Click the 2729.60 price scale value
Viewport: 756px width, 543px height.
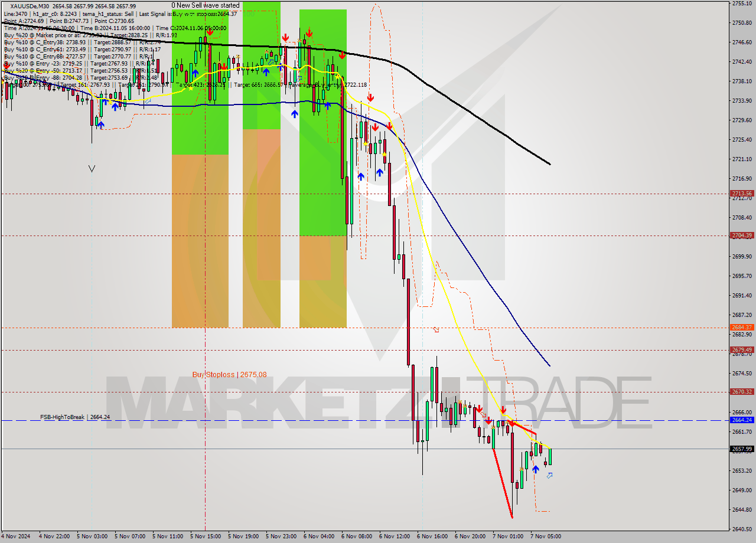click(x=742, y=120)
